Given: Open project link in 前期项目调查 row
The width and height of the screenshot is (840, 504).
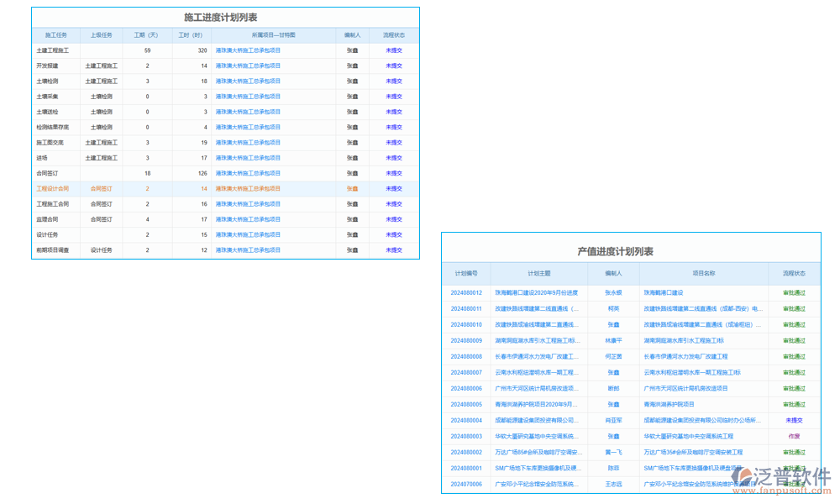Looking at the screenshot, I should point(248,250).
